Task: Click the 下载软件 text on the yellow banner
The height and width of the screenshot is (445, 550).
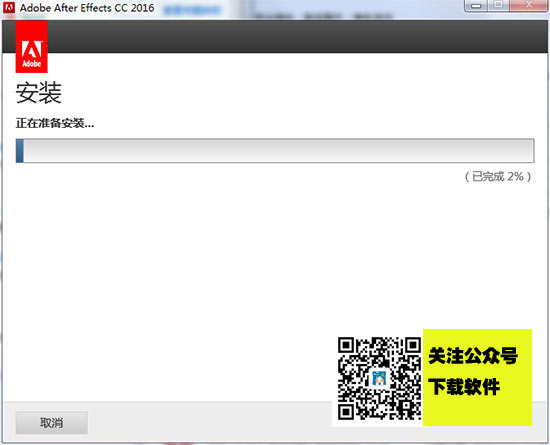Action: (464, 387)
